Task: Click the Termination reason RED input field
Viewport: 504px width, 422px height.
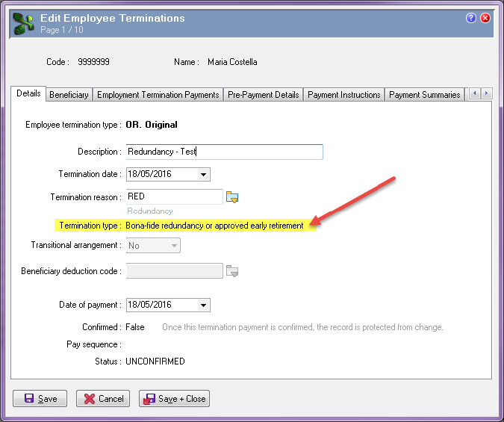Action: (175, 196)
